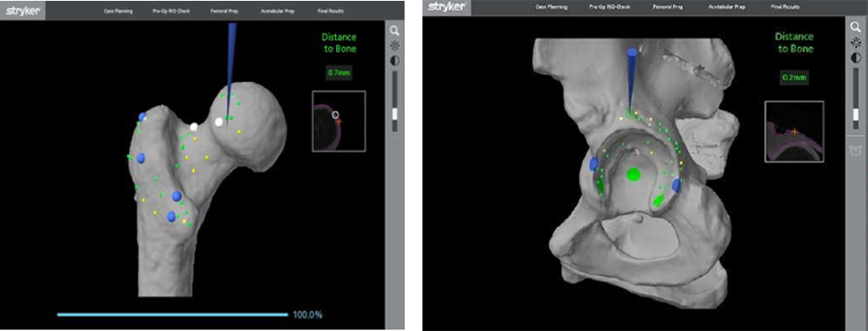
Task: Click Distance to Bone label in pelvis screen
Action: (x=794, y=43)
